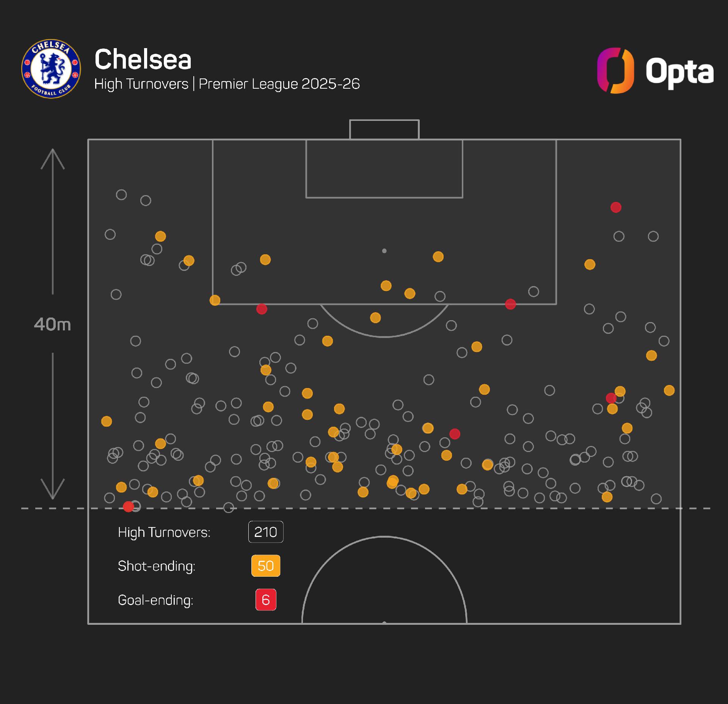
Task: Click the rightmost orange shot-ending dot
Action: pos(669,390)
